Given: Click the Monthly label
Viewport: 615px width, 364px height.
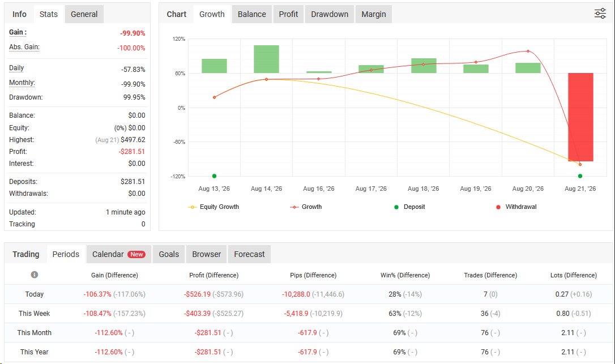Looking at the screenshot, I should (22, 83).
